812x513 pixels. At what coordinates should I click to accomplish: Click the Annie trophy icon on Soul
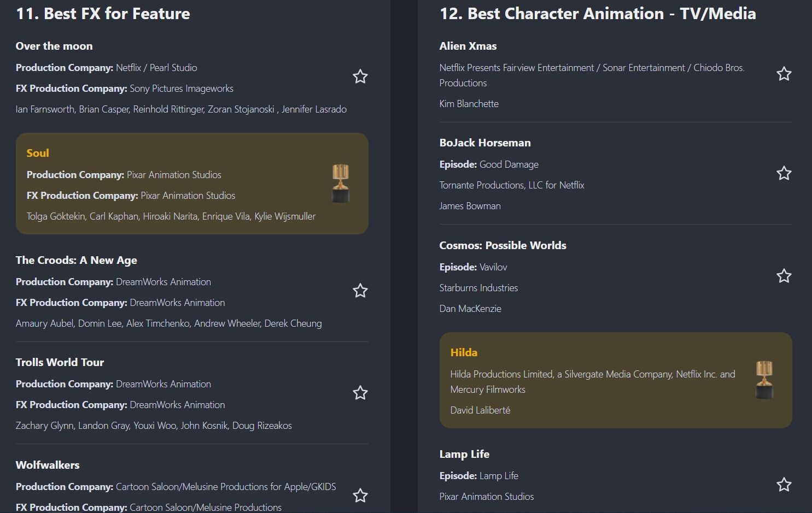[341, 184]
